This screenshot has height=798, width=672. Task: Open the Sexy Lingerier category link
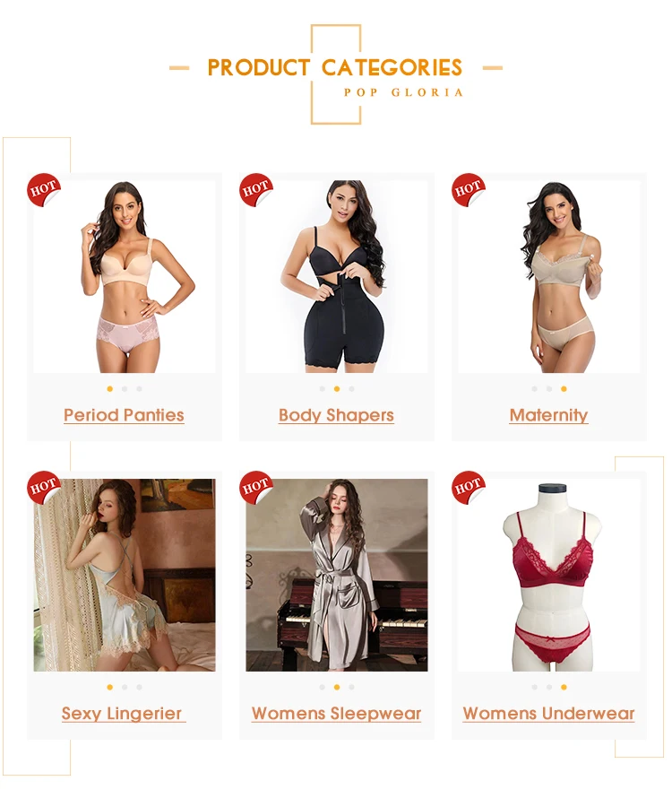click(124, 714)
